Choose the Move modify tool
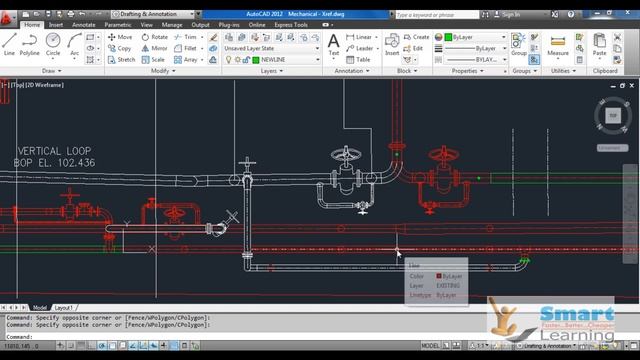This screenshot has width=640, height=360. click(x=120, y=37)
